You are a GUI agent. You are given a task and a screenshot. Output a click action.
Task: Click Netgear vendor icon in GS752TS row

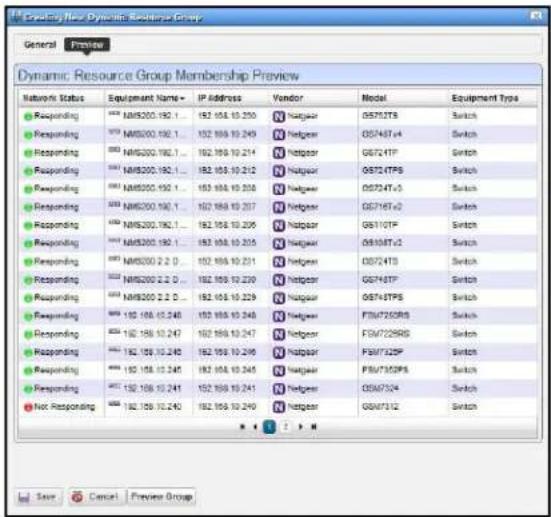click(x=279, y=116)
